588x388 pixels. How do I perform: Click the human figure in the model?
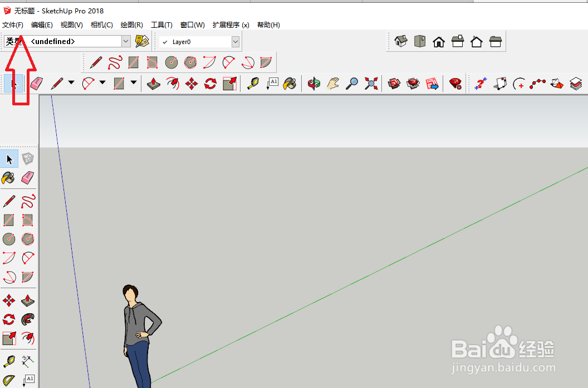coord(136,329)
